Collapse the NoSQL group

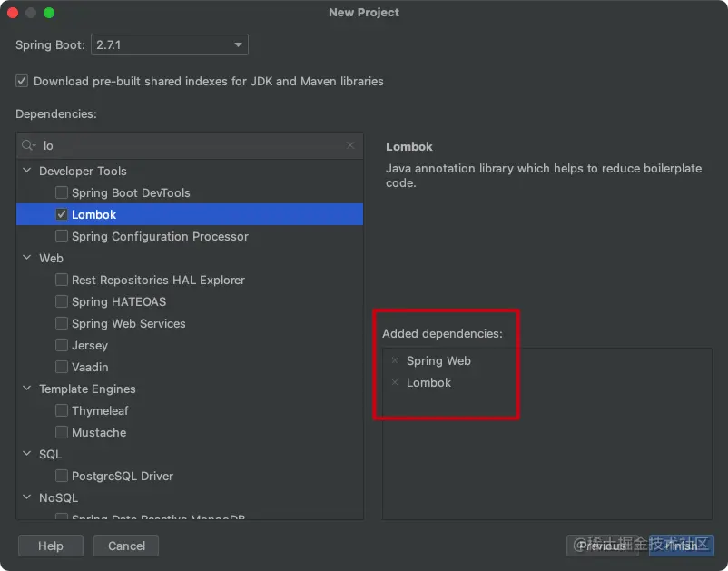point(27,497)
